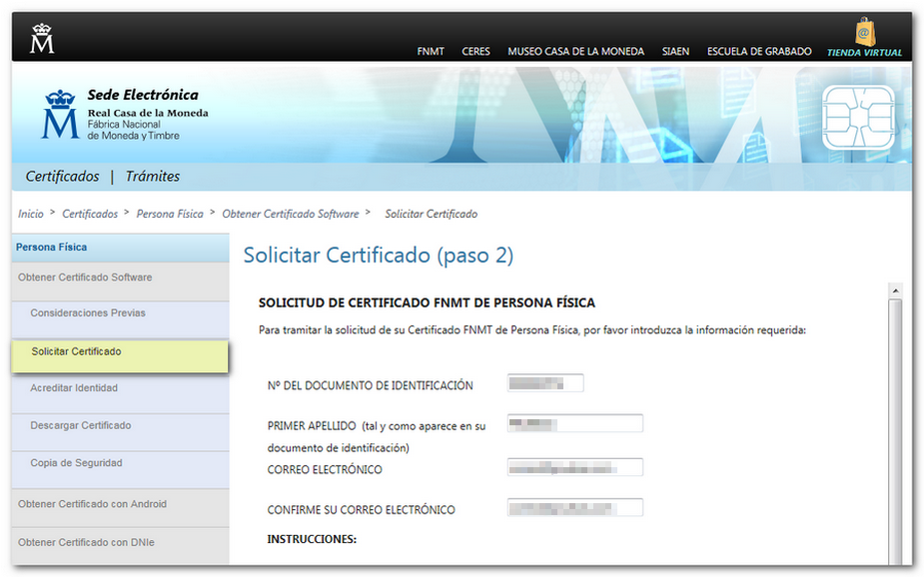
Task: Expand Obtener Certificado con Android section
Action: point(92,504)
